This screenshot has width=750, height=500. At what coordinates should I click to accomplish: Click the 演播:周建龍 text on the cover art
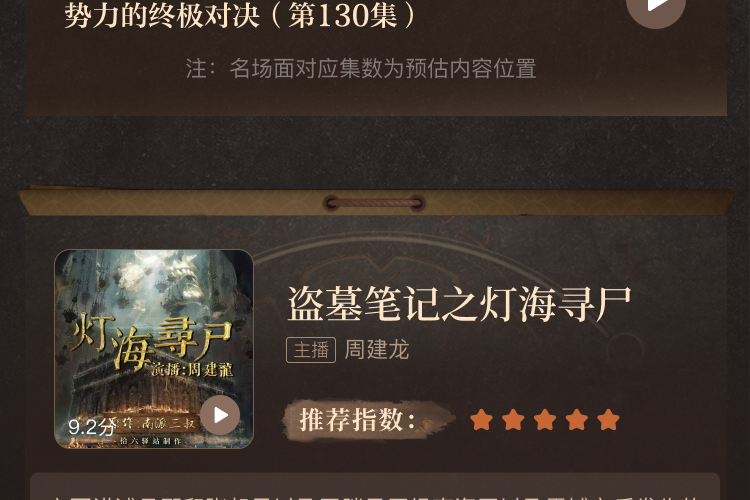192,369
